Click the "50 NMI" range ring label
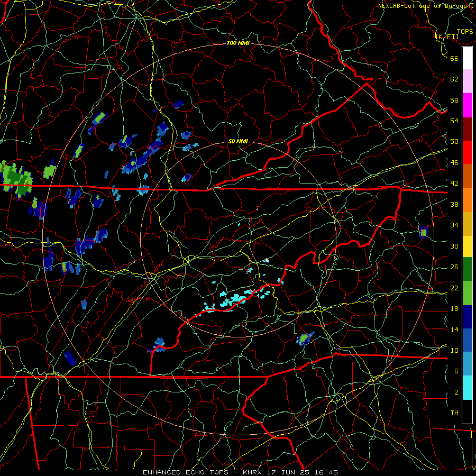The width and height of the screenshot is (476, 476). tap(238, 141)
